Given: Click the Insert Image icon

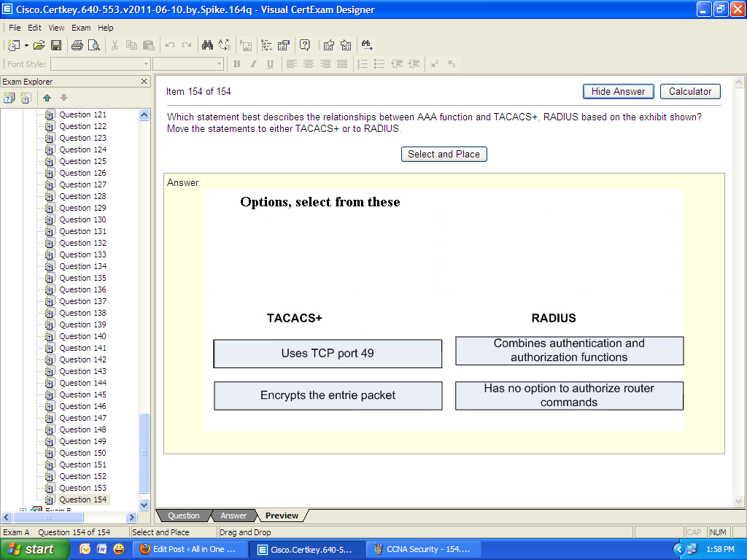Looking at the screenshot, I should click(x=246, y=45).
